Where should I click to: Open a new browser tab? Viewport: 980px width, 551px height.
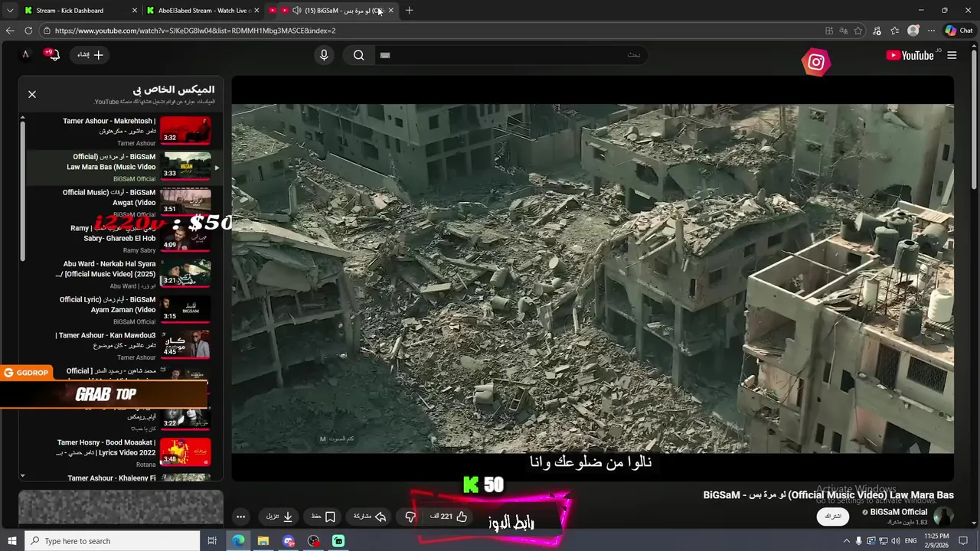tap(409, 11)
